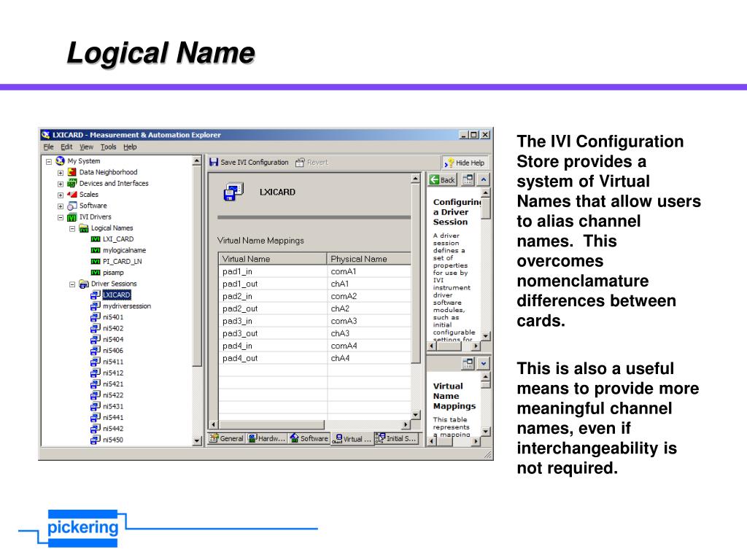Click the mydriversession icon
The height and width of the screenshot is (560, 747).
pos(96,306)
